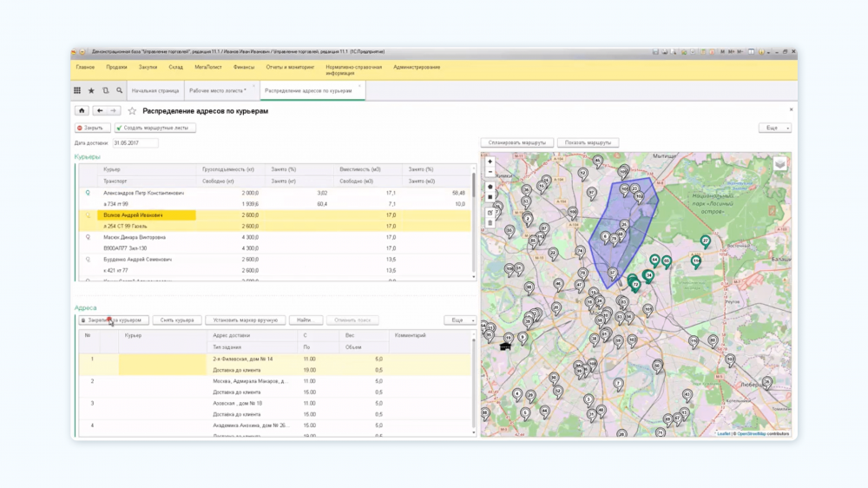Click the edit layers icon on map
This screenshot has width=868, height=488.
pyautogui.click(x=490, y=213)
